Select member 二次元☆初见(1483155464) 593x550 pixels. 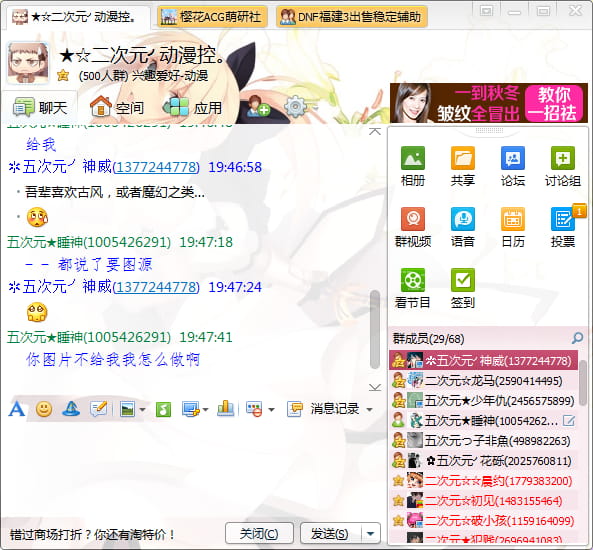pos(483,501)
